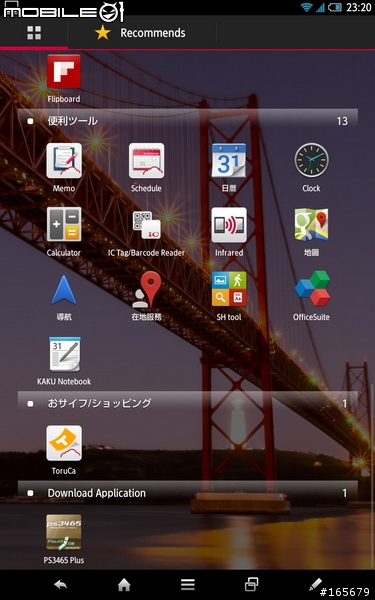The width and height of the screenshot is (375, 600).
Task: Tap the 23:20 clock in status bar
Action: tap(359, 7)
